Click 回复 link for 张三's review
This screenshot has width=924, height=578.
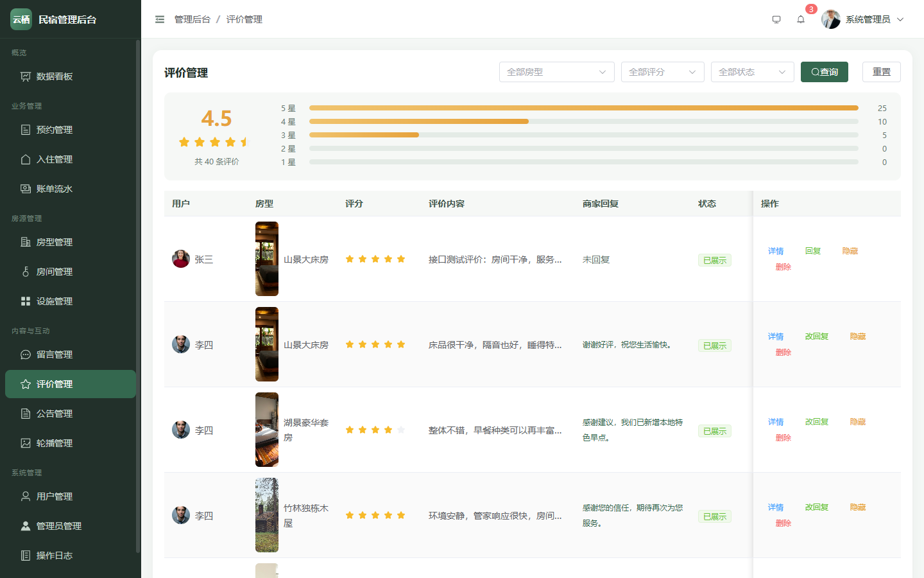pyautogui.click(x=813, y=251)
